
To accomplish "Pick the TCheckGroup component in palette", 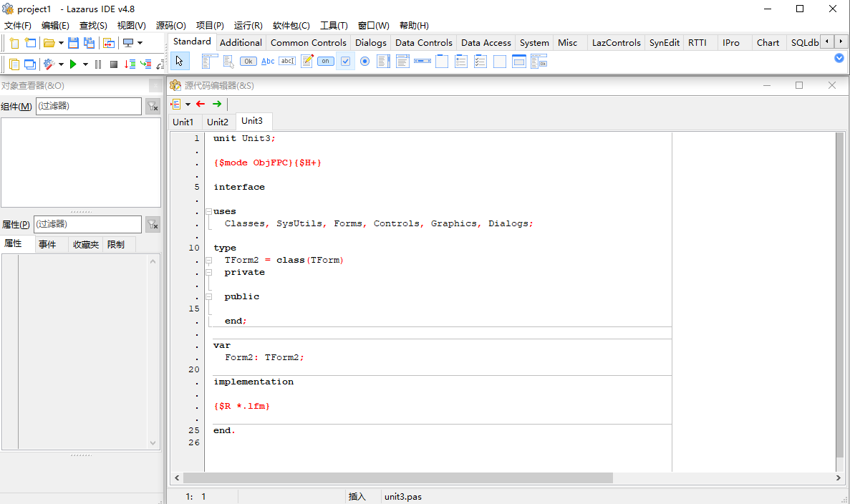I will pyautogui.click(x=480, y=62).
